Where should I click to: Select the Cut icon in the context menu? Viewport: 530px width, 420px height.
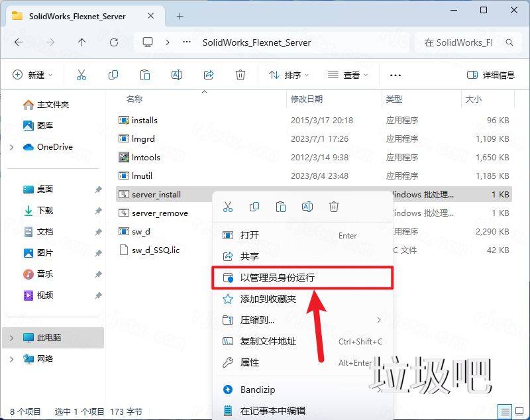coord(228,207)
